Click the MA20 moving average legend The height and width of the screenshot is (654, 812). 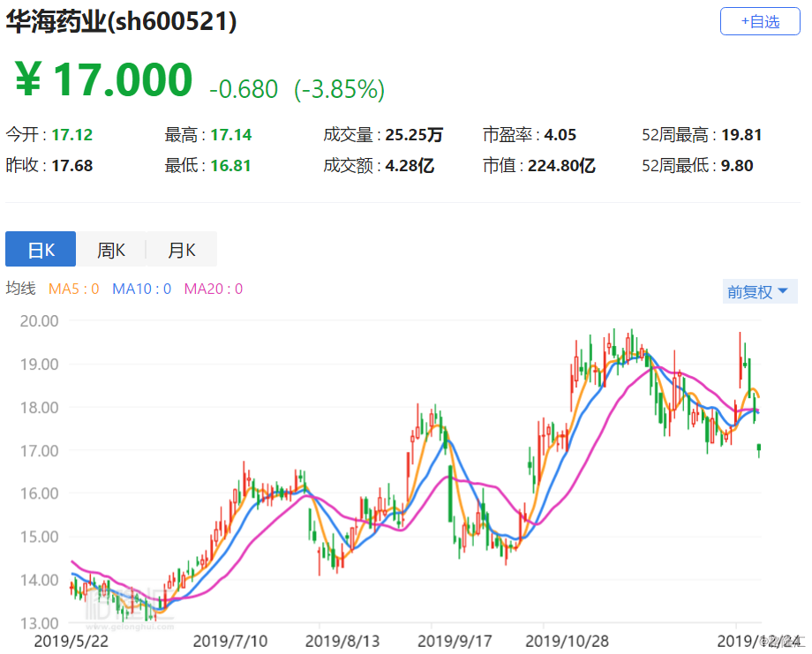[214, 289]
